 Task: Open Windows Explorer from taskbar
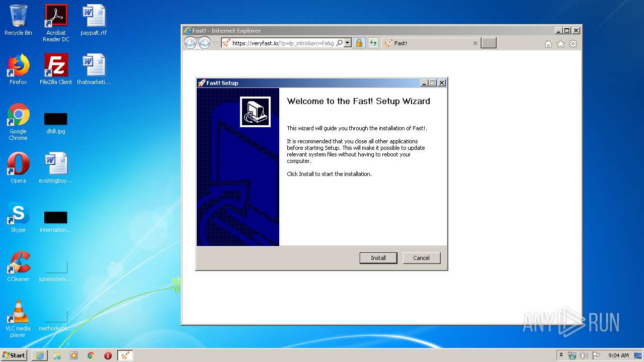tap(57, 355)
